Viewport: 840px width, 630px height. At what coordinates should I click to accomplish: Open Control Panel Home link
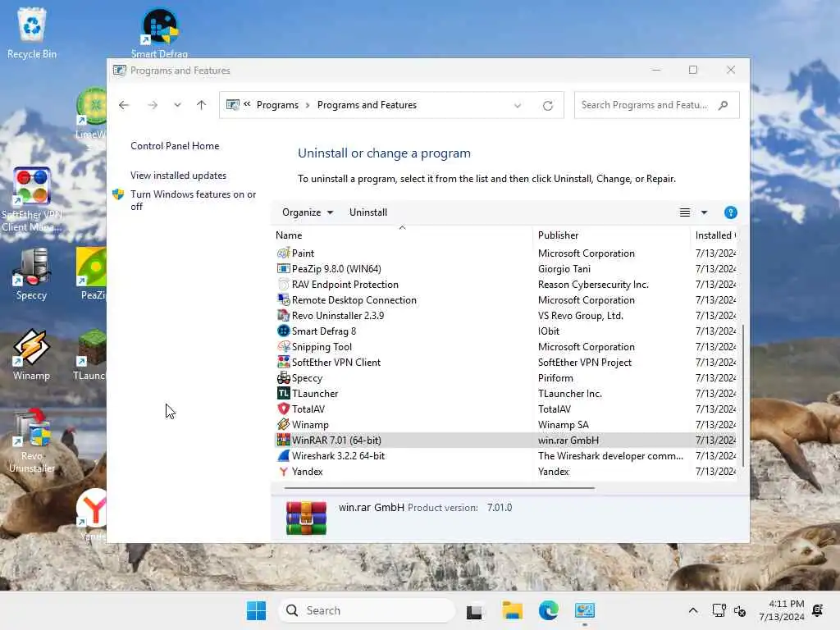175,146
